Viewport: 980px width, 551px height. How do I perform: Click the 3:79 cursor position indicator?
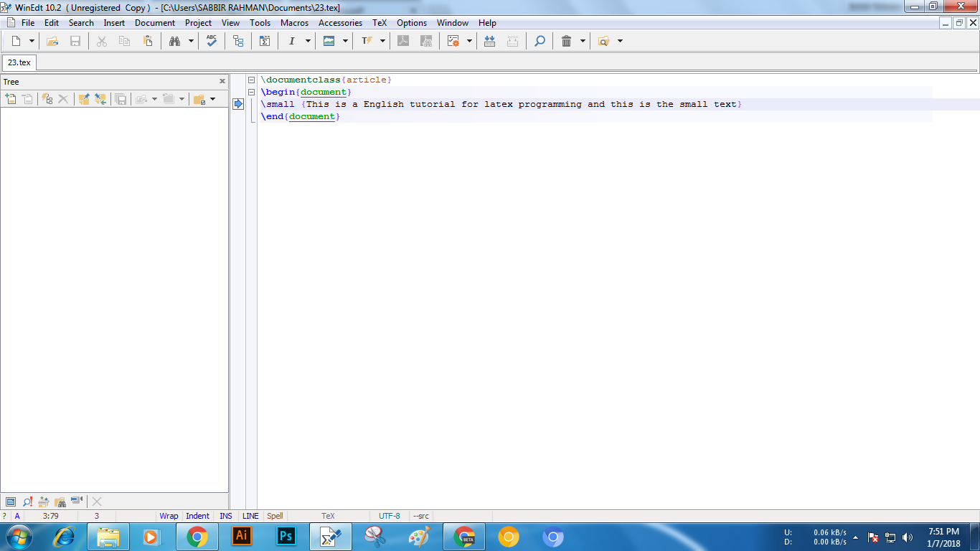tap(50, 516)
